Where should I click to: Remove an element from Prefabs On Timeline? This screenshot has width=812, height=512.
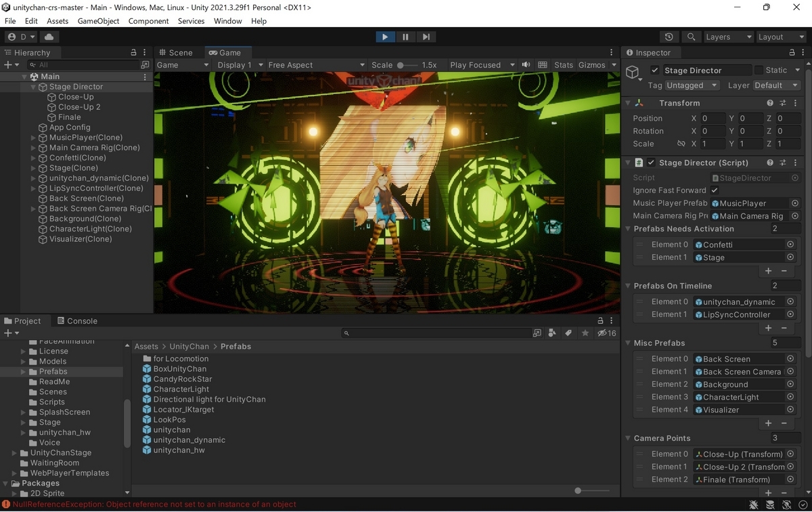click(784, 327)
